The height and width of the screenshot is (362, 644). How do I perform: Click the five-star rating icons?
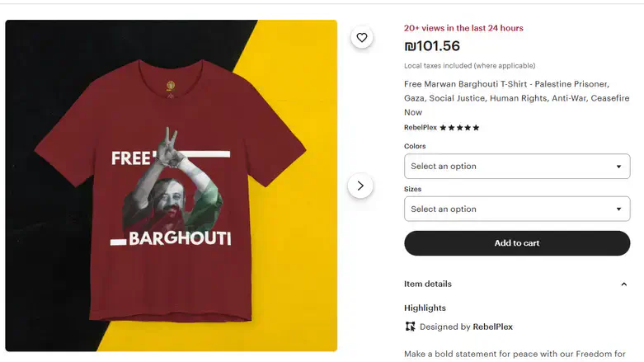(x=459, y=128)
